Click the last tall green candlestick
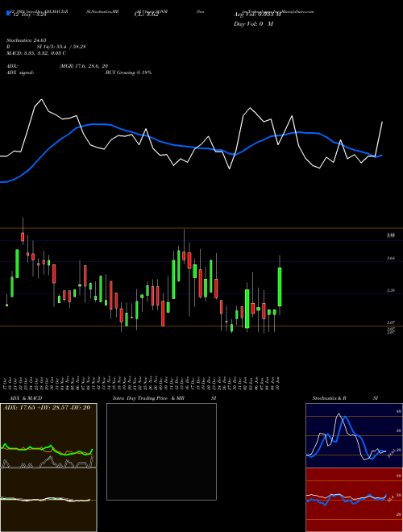403x532 pixels. click(280, 287)
